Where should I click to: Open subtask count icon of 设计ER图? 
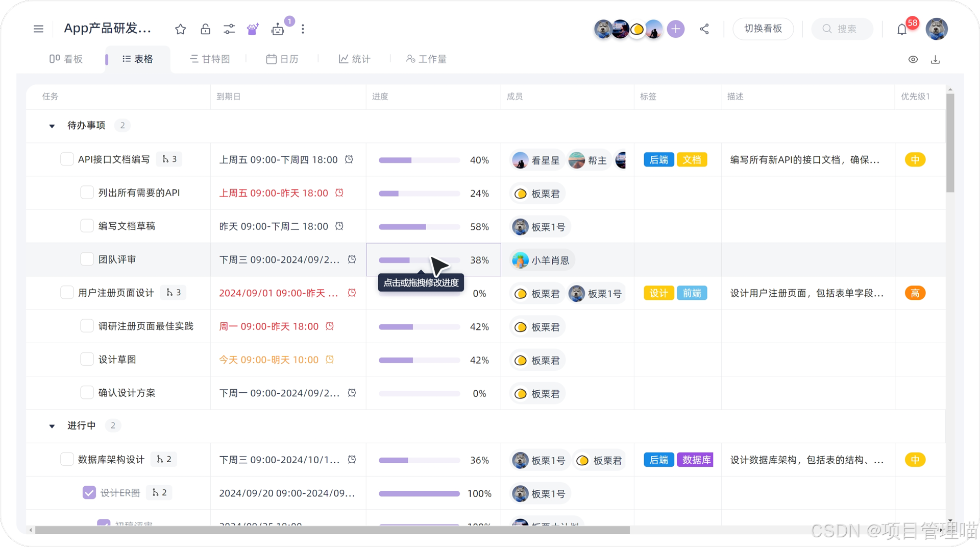point(159,492)
